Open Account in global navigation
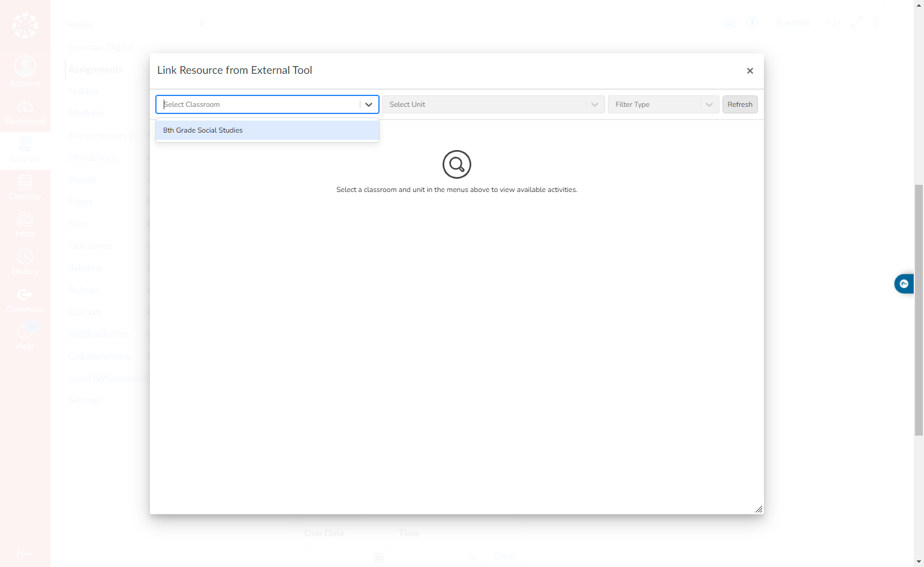Screen dimensions: 924x567 click(25, 71)
